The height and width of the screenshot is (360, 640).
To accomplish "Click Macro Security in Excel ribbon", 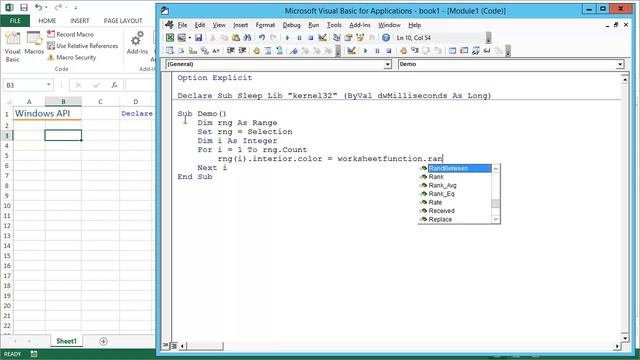I will pyautogui.click(x=71, y=58).
